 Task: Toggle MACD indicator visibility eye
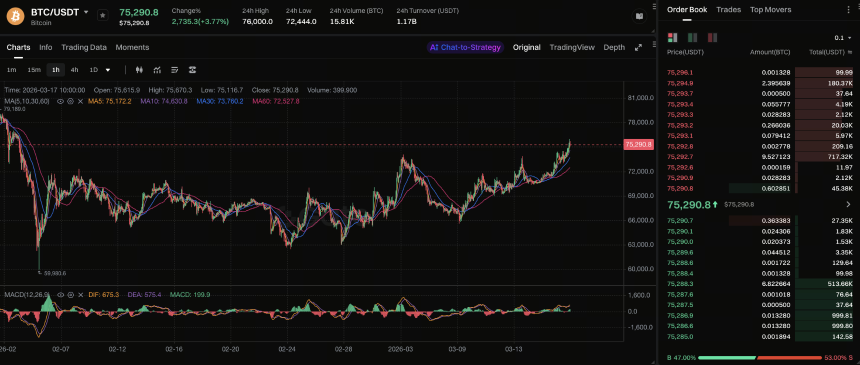click(61, 295)
